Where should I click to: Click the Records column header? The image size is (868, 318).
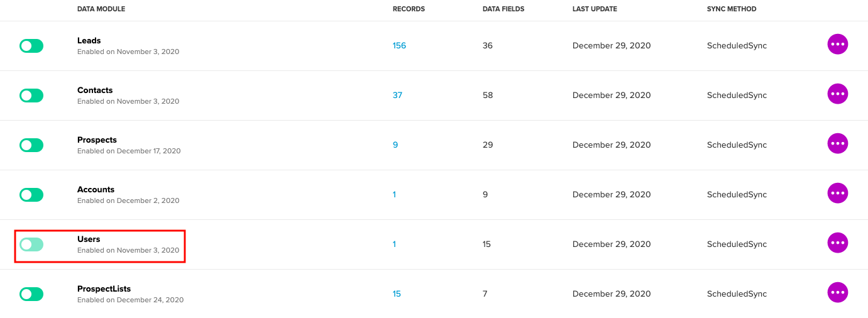[409, 9]
